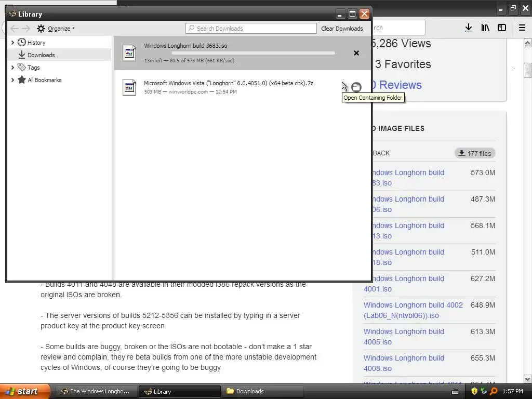Viewport: 532px width, 399px height.
Task: Click the Library back arrow
Action: pos(14,29)
